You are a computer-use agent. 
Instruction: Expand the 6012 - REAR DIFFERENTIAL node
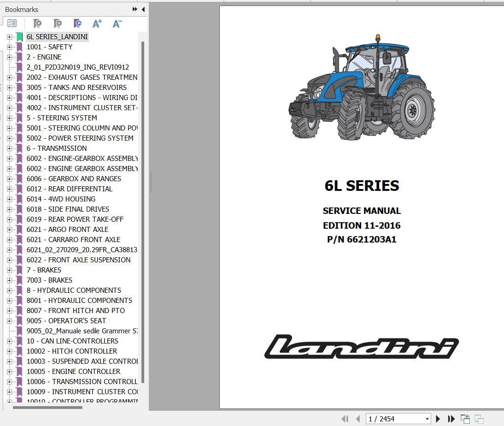[x=9, y=189]
